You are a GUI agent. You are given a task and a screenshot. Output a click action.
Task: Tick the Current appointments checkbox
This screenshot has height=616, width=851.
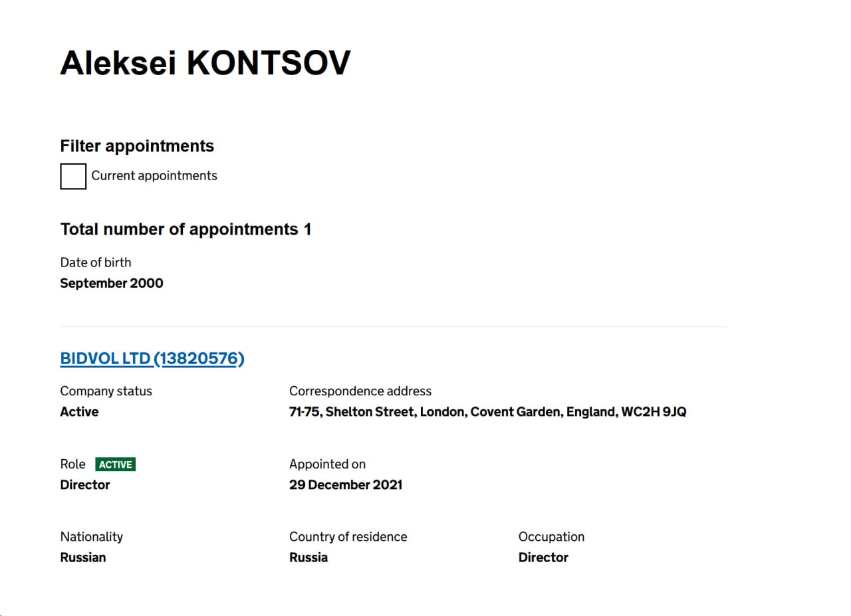point(73,176)
